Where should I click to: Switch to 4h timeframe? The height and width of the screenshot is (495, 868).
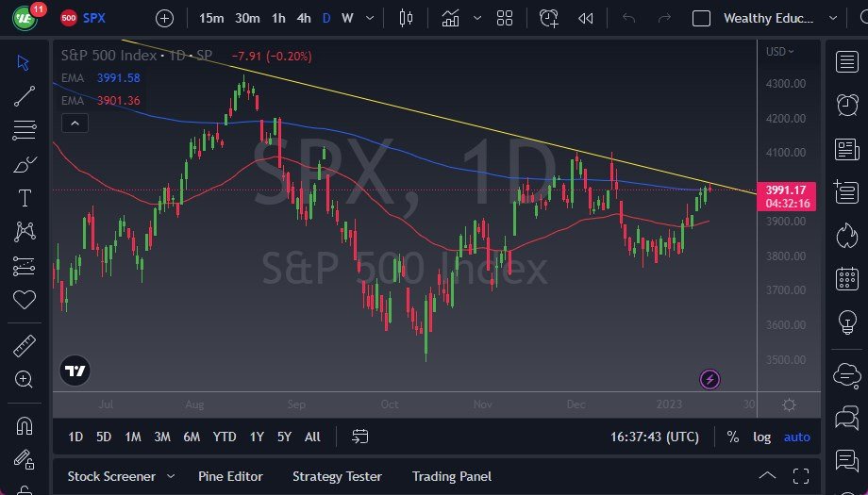click(304, 18)
